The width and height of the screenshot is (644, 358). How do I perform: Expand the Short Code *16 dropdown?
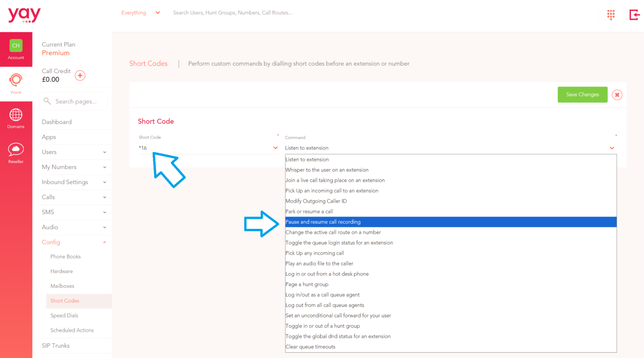(x=208, y=148)
